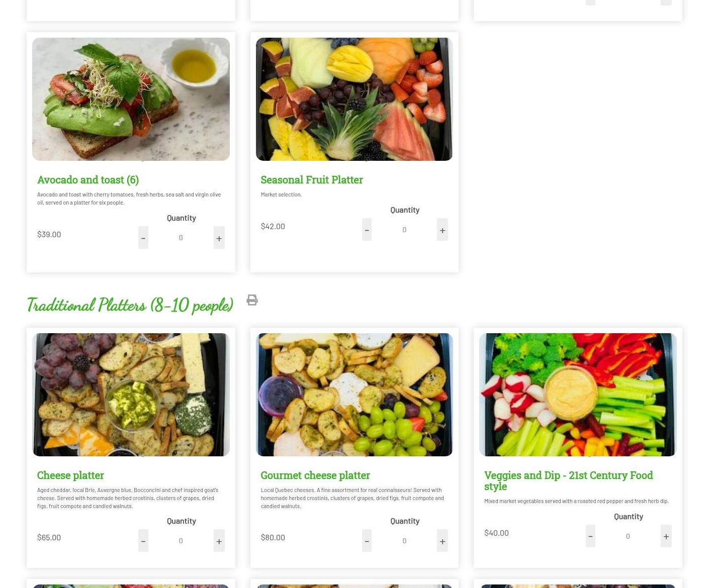Decrease Gourmet cheese platter quantity
Viewport: 709px width, 588px height.
[x=367, y=540]
